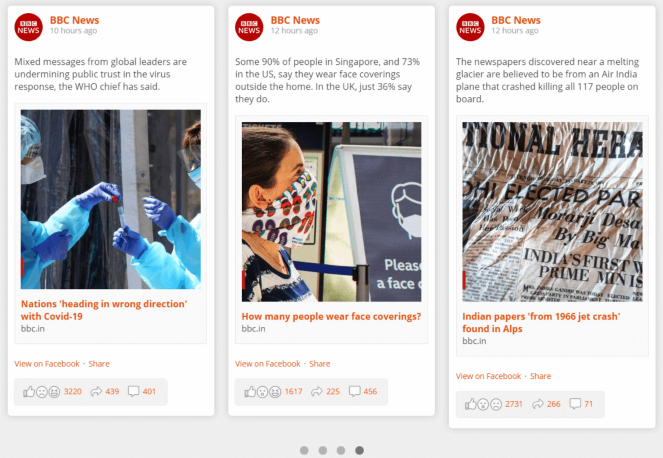Click BBC News logo on face coverings post
Viewport: 663px width, 458px height.
[x=249, y=27]
